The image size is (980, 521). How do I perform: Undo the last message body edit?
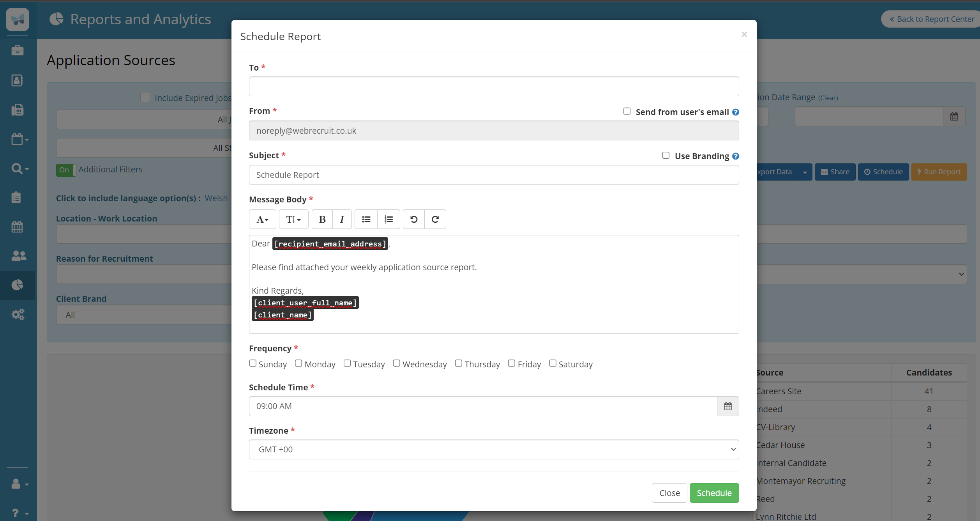[x=414, y=219]
